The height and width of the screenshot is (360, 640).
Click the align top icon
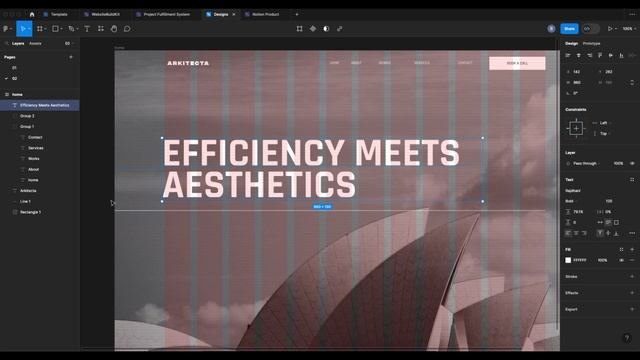click(600, 55)
